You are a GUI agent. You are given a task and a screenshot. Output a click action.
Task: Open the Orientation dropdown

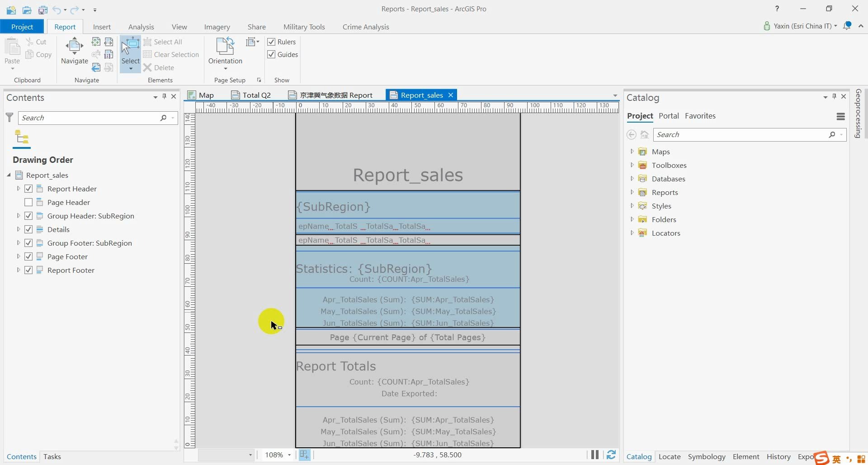(225, 54)
